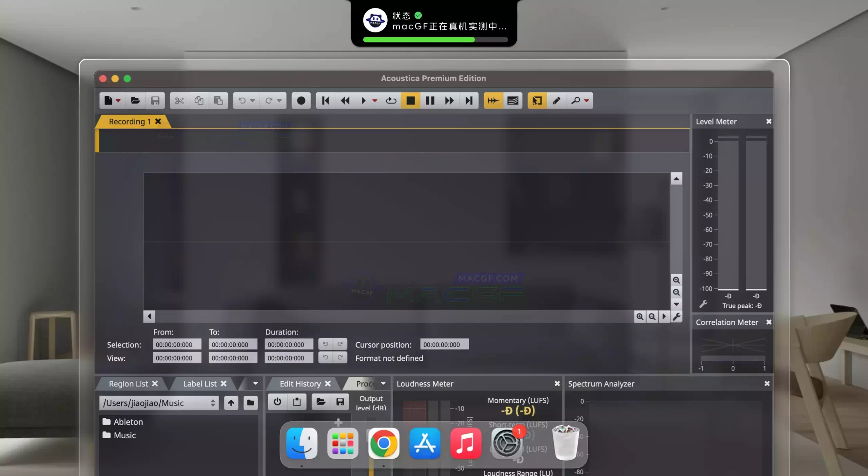The width and height of the screenshot is (868, 476).
Task: Open Level Meter settings with the wrench icon
Action: [x=704, y=304]
